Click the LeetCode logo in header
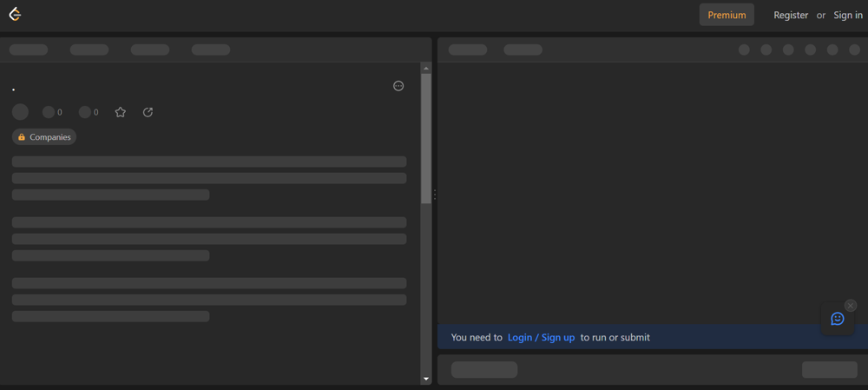This screenshot has width=868, height=390. point(15,14)
